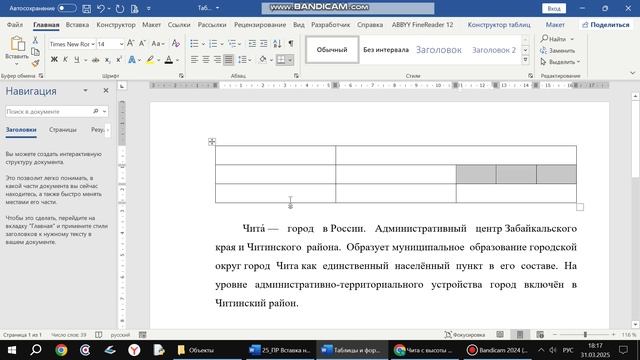
Task: Toggle Underline (Ч) formatting
Action: [77, 60]
